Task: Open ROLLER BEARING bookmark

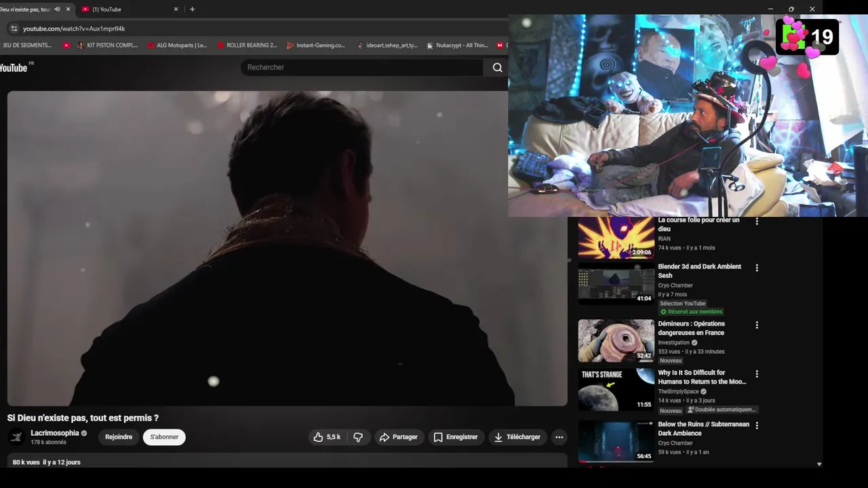Action: click(248, 45)
